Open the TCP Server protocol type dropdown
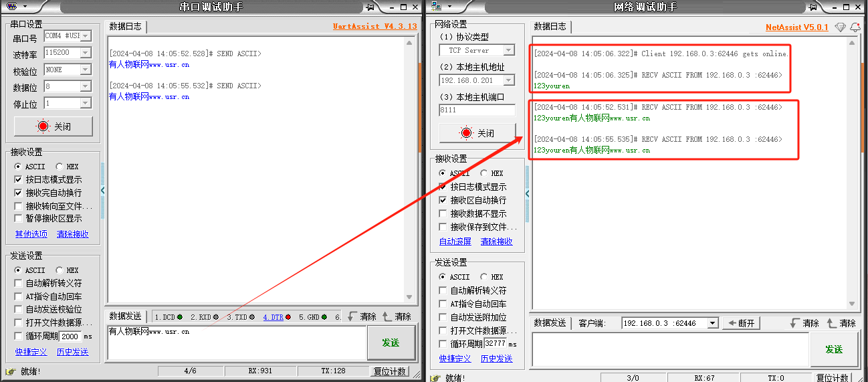 tap(509, 50)
